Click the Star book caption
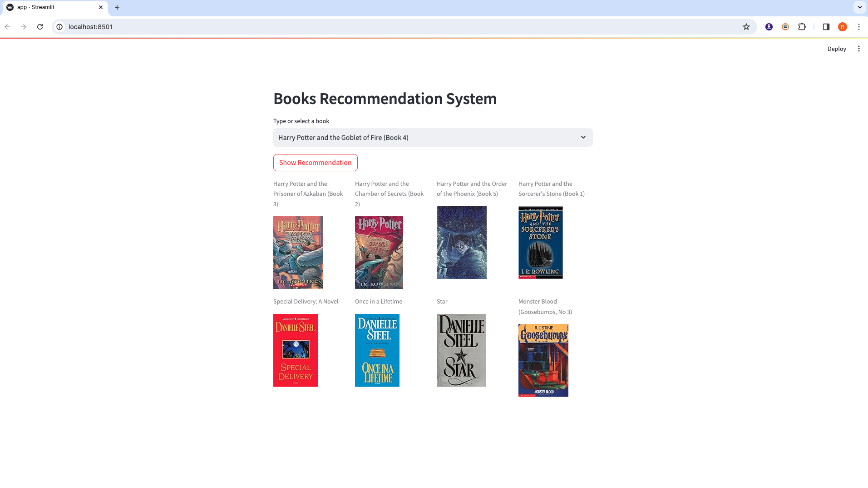This screenshot has height=488, width=868. (x=442, y=301)
